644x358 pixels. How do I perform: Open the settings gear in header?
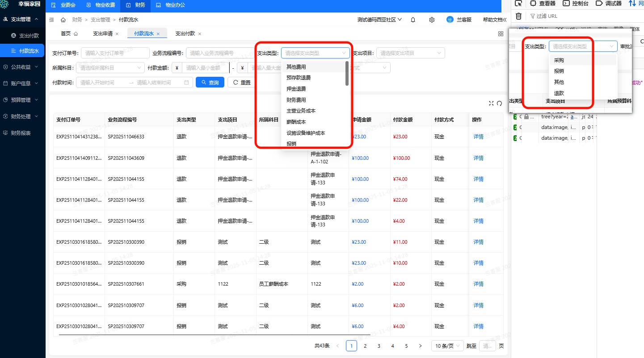click(x=432, y=20)
